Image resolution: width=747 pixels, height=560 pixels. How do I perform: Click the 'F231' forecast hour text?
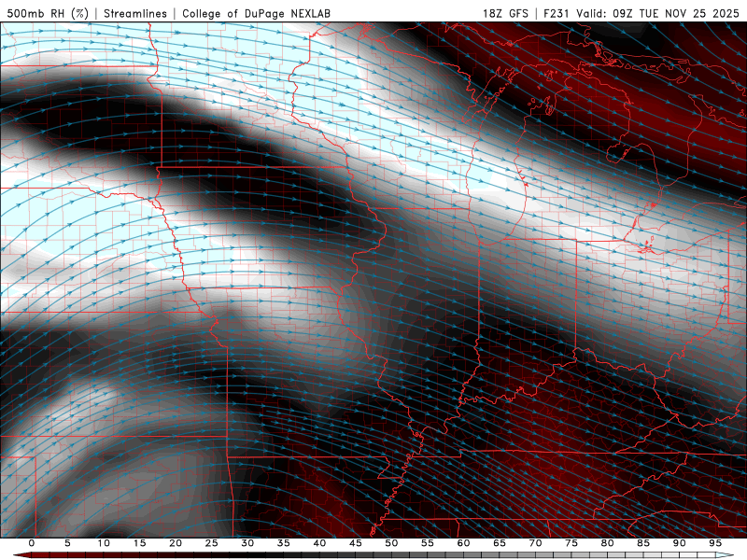coord(557,13)
